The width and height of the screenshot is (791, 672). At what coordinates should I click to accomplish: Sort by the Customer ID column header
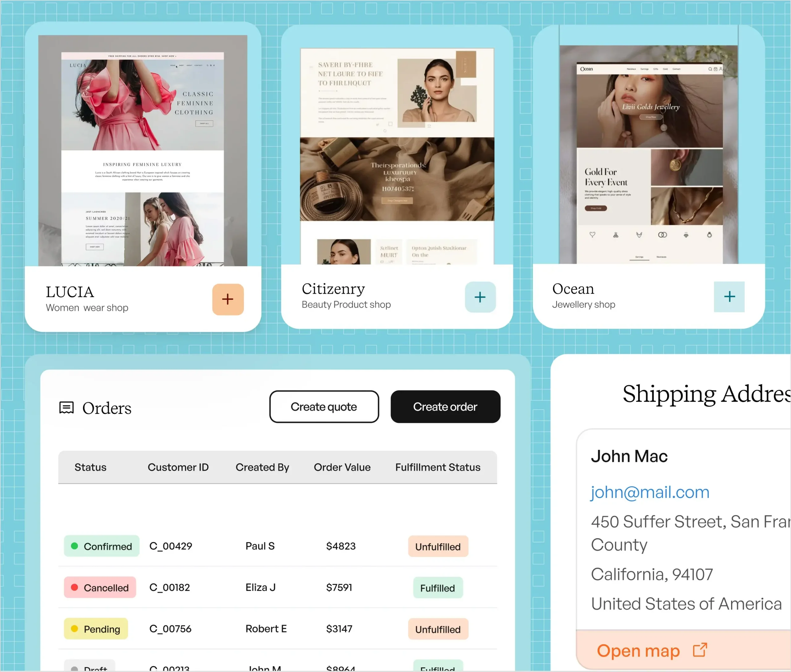point(178,467)
